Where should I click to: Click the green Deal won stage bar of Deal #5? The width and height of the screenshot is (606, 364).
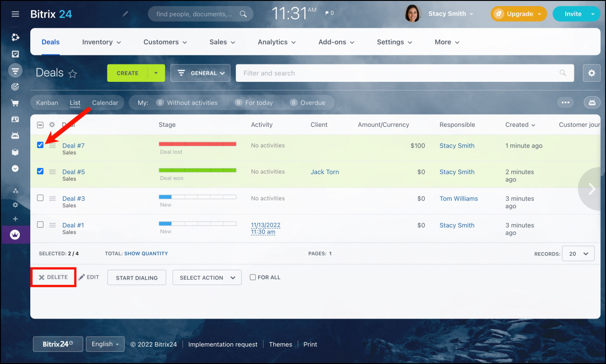pyautogui.click(x=197, y=170)
